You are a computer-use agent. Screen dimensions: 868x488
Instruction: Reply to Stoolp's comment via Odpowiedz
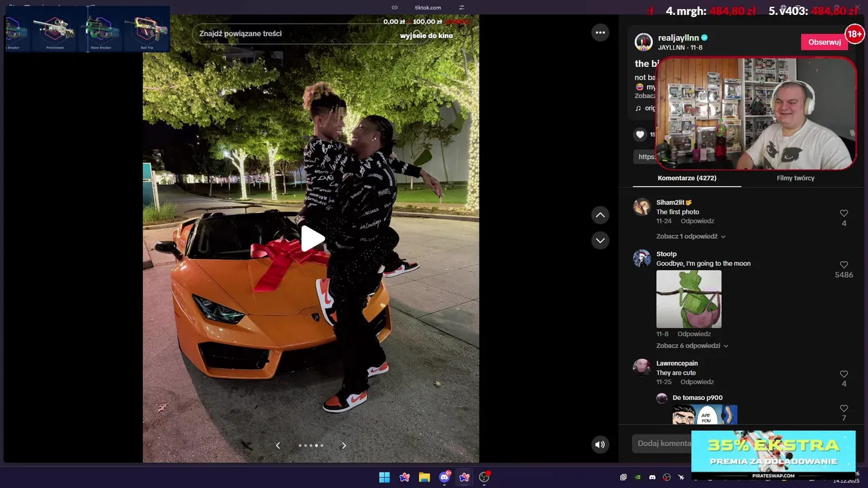(x=694, y=333)
